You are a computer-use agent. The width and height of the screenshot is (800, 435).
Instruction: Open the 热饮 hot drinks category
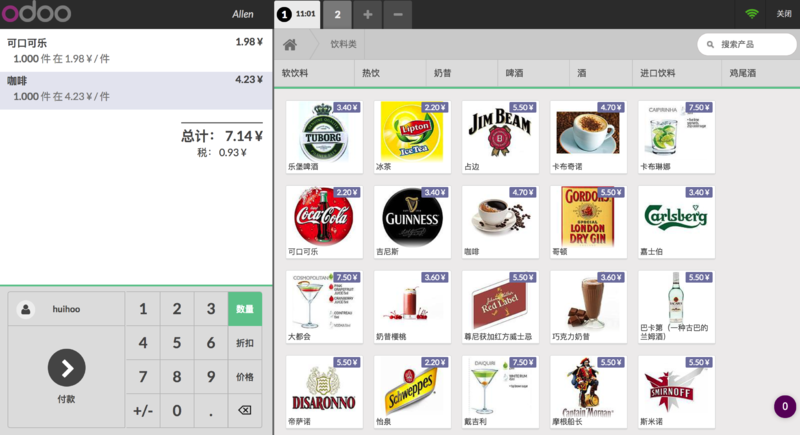390,73
